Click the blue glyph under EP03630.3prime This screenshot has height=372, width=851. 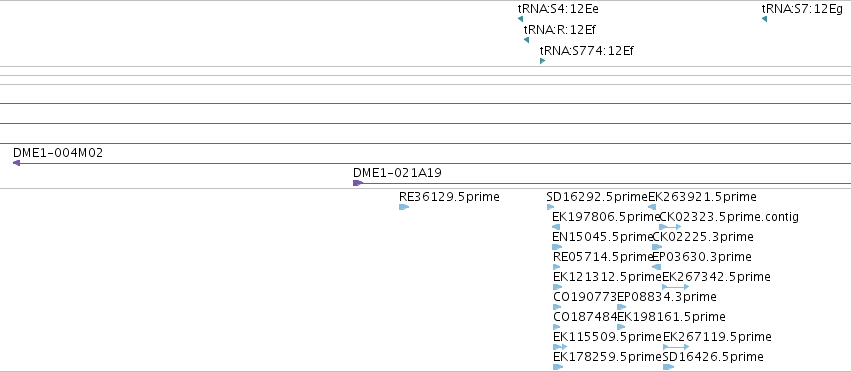tap(656, 267)
